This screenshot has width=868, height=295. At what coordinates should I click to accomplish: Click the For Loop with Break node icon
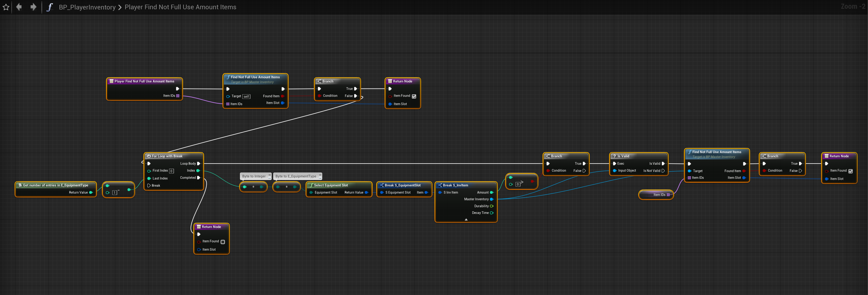point(149,156)
